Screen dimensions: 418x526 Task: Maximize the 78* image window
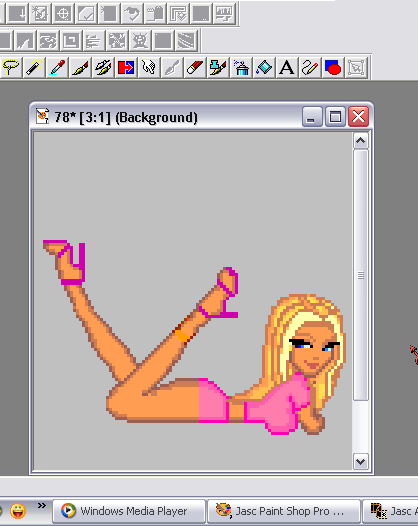tap(335, 117)
